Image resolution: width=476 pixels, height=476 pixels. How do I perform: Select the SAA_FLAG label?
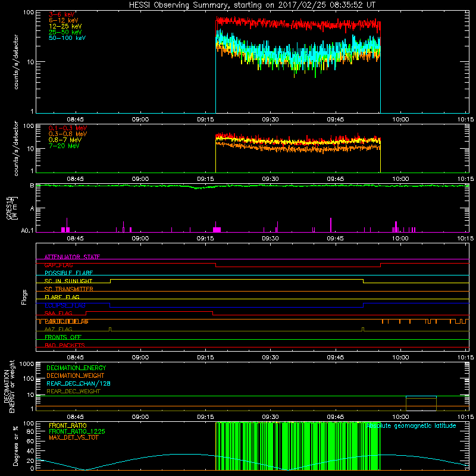pos(58,314)
